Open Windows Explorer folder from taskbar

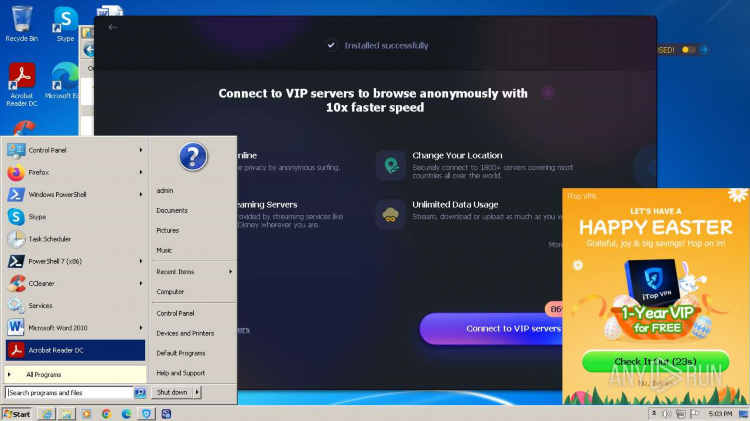[66, 414]
